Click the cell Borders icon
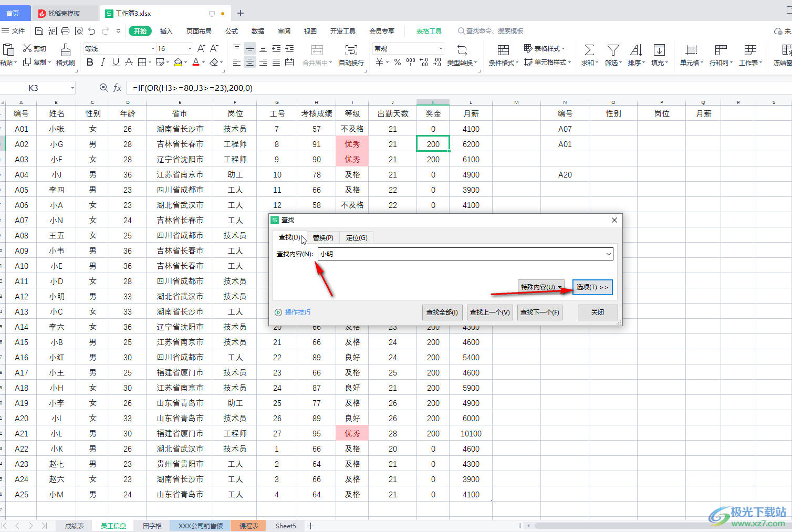Screen dimensions: 792x532 click(x=141, y=62)
